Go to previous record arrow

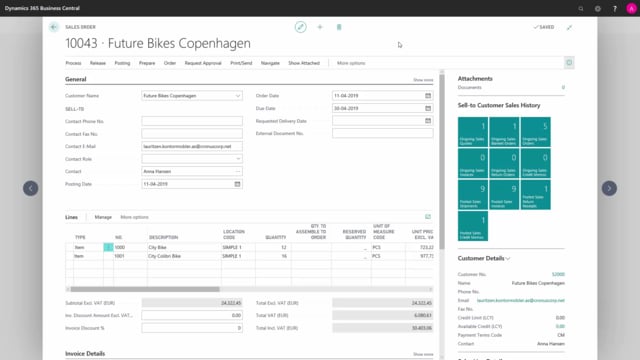tap(31, 188)
